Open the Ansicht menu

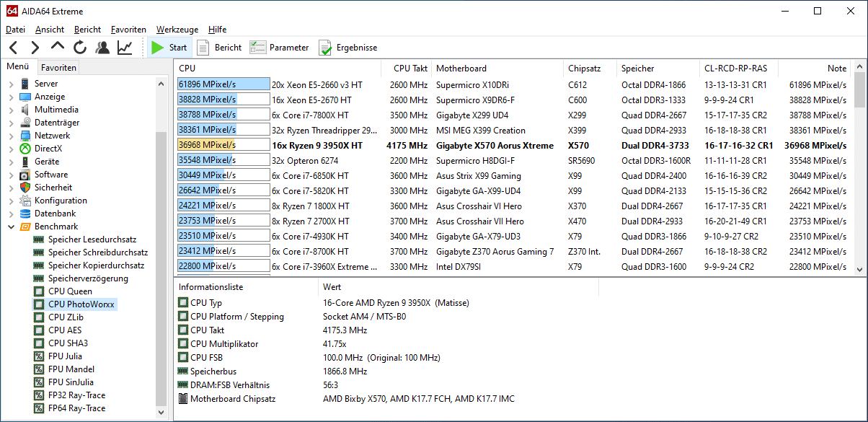pyautogui.click(x=50, y=30)
